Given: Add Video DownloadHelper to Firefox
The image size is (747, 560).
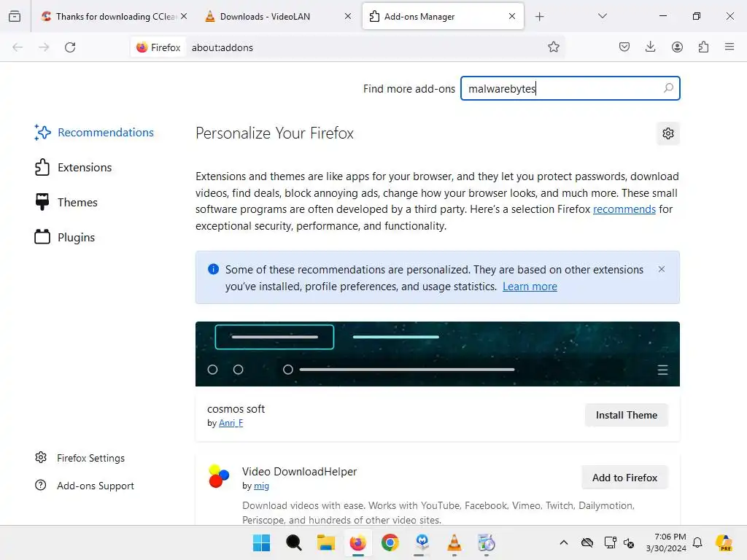Looking at the screenshot, I should point(624,478).
